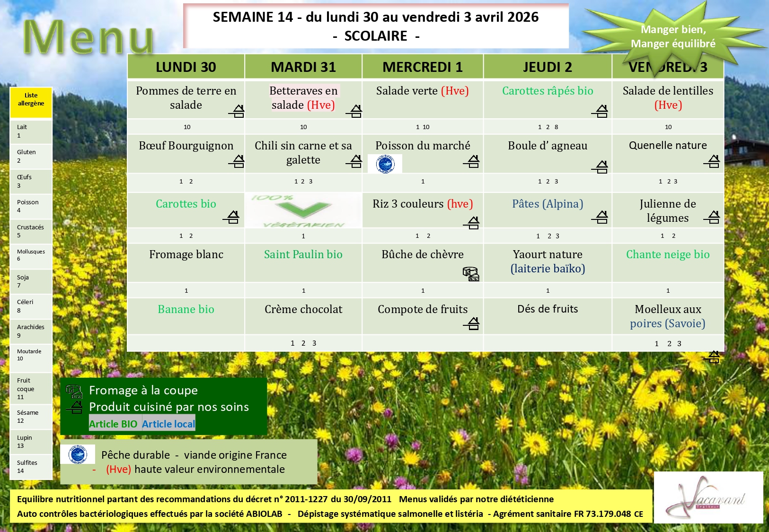Click the cheese icon beside Fromage à la coupe

(74, 391)
